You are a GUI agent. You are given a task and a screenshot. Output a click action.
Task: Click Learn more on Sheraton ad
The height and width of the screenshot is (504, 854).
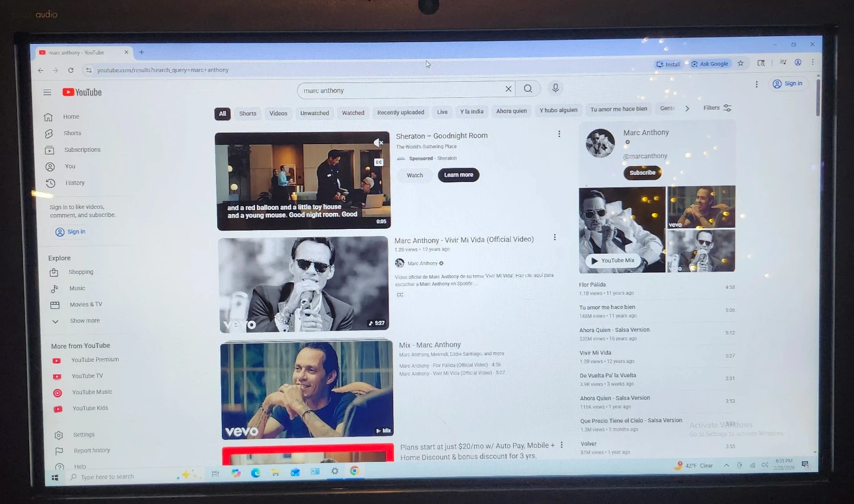[x=458, y=175]
